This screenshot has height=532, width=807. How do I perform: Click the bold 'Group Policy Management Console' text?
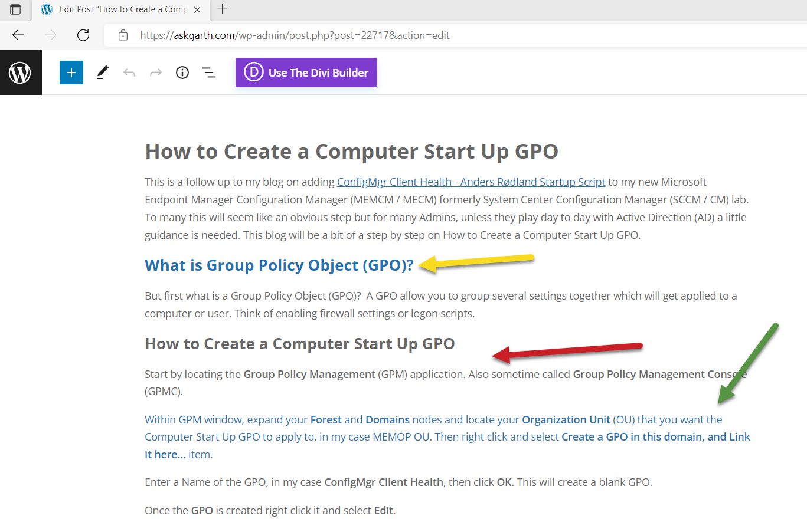660,374
